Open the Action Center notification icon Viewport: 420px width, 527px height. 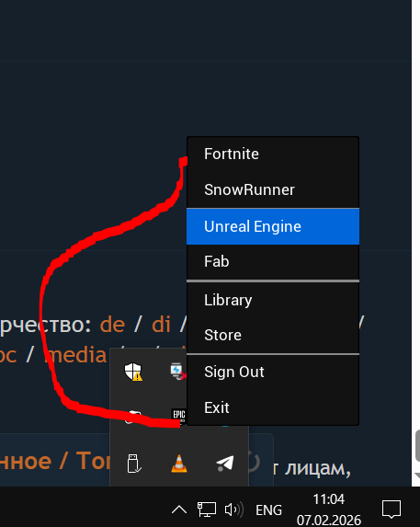392,510
